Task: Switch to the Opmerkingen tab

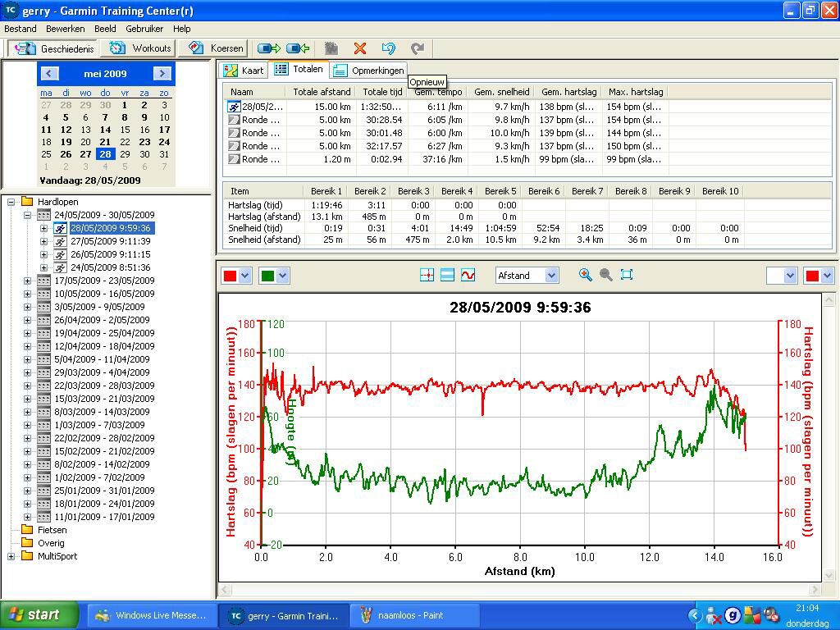Action: 368,71
